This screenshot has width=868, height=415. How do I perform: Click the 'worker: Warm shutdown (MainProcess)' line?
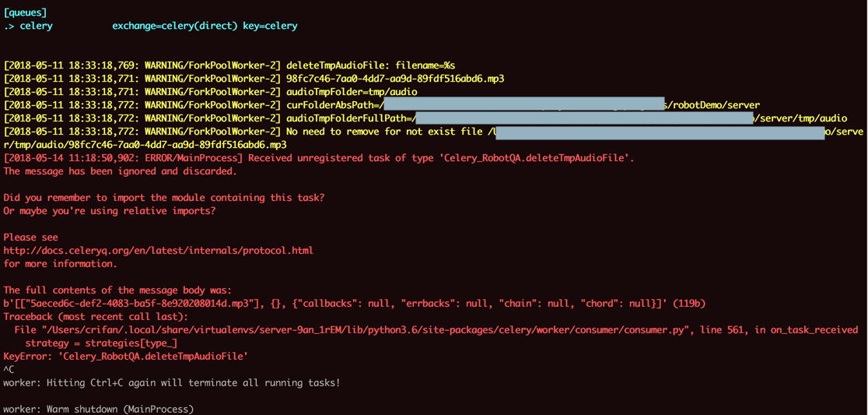pyautogui.click(x=98, y=409)
